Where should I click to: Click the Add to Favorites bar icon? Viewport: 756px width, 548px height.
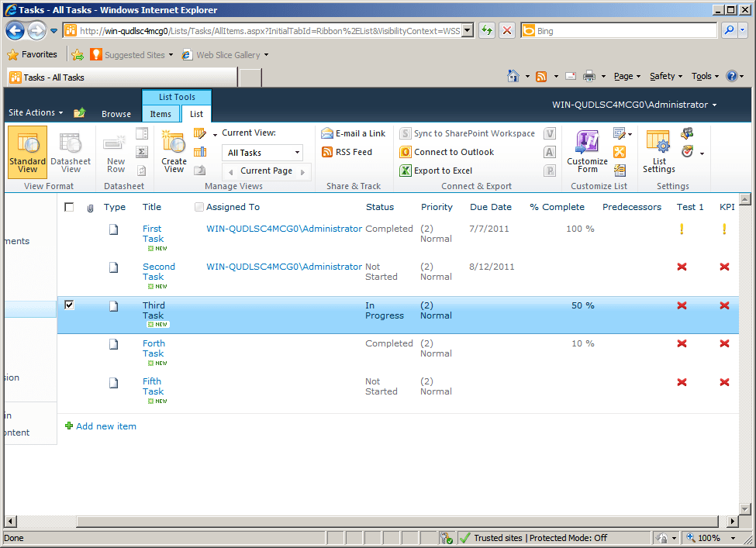pyautogui.click(x=77, y=55)
